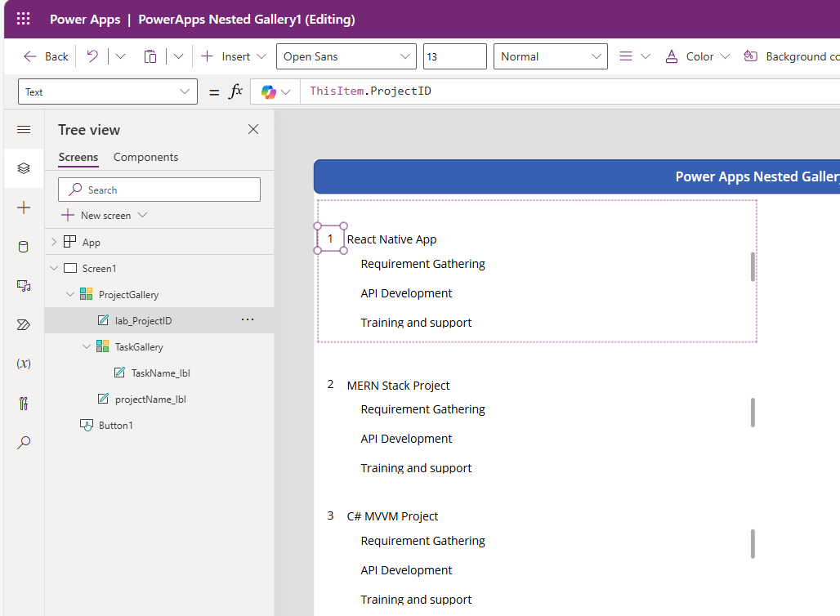Collapse the TaskGallery node
Viewport: 840px width, 616px height.
[x=87, y=346]
